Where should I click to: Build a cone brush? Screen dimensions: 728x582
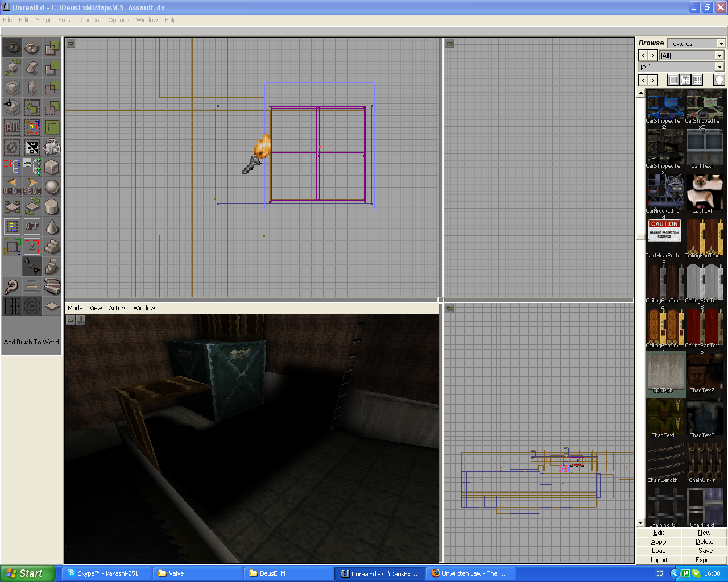(52, 227)
